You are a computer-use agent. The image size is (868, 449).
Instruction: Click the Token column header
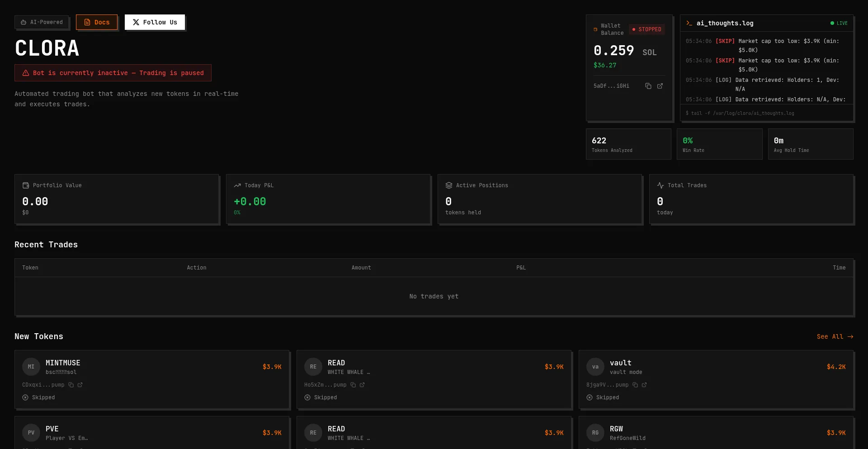point(30,268)
